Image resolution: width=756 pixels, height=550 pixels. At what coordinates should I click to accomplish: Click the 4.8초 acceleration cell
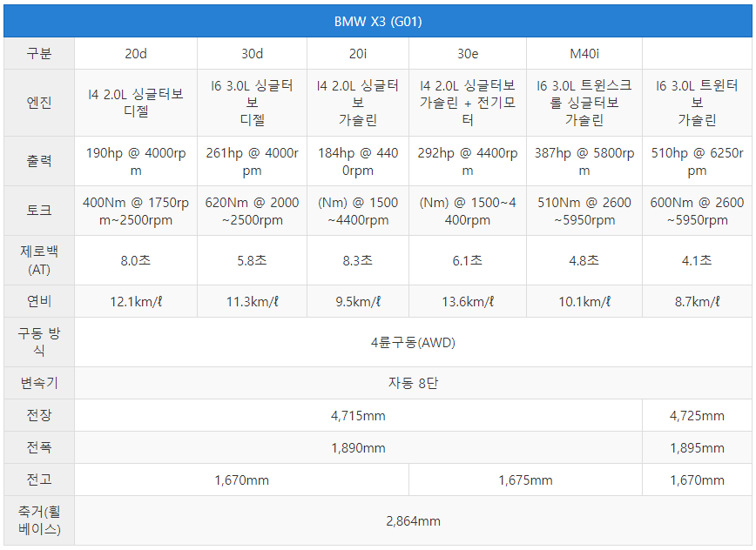point(584,260)
